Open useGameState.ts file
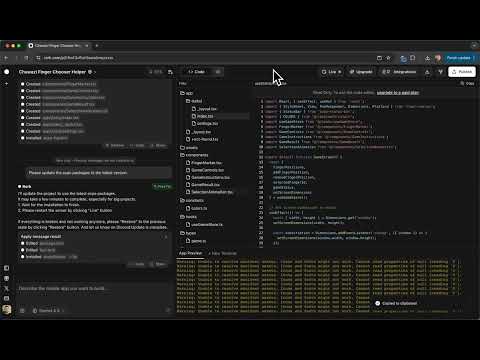 [x=204, y=225]
